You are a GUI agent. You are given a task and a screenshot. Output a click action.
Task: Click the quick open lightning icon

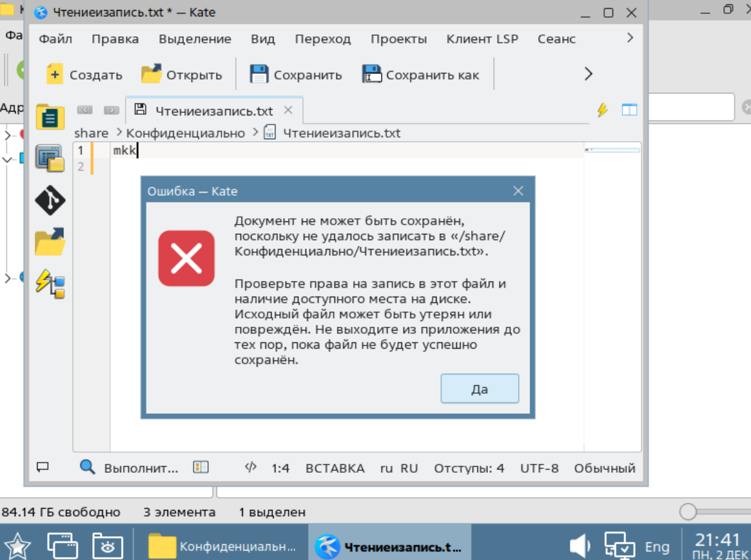click(x=602, y=110)
